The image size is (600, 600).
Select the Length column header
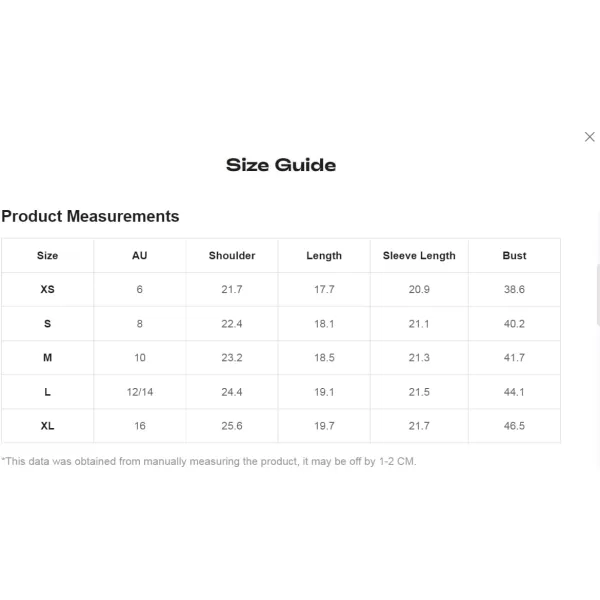pyautogui.click(x=324, y=256)
